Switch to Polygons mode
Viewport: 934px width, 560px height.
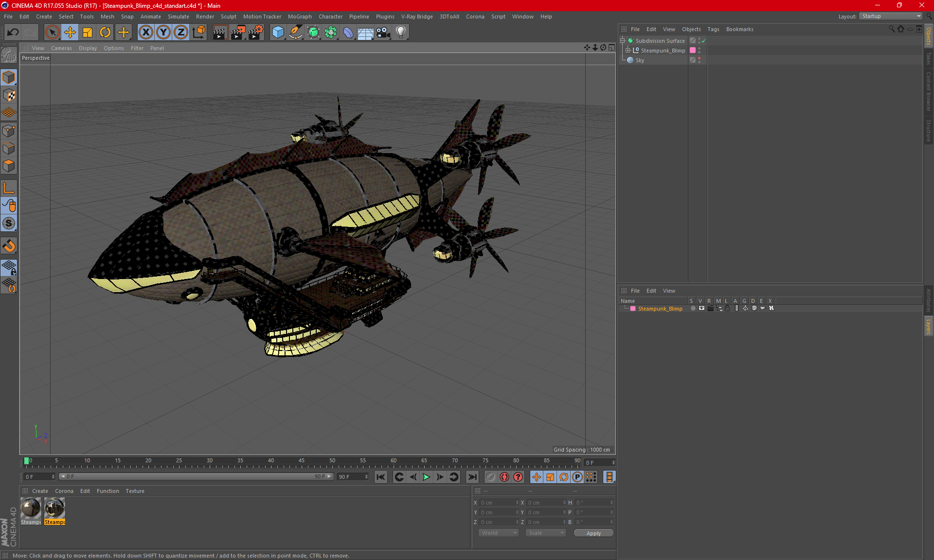pos(9,166)
